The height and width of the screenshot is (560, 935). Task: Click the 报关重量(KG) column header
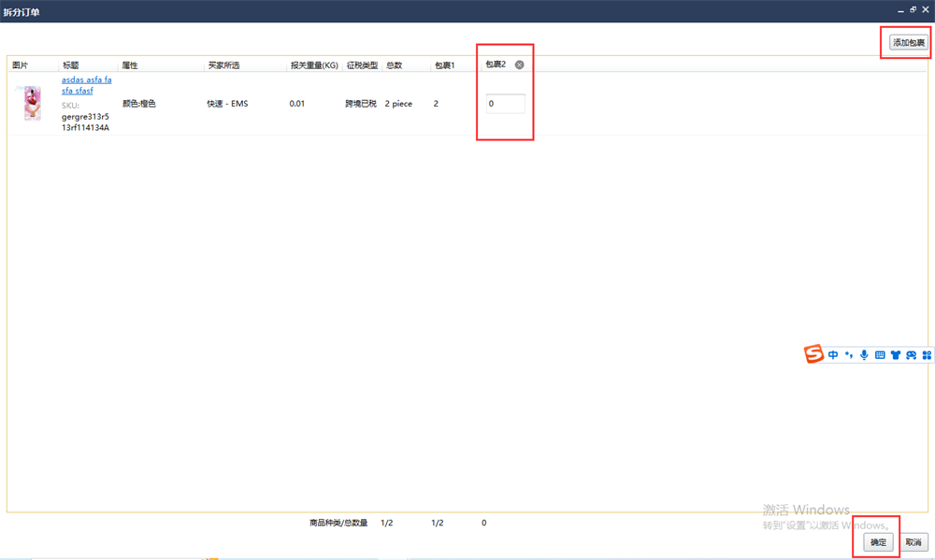[x=314, y=65]
